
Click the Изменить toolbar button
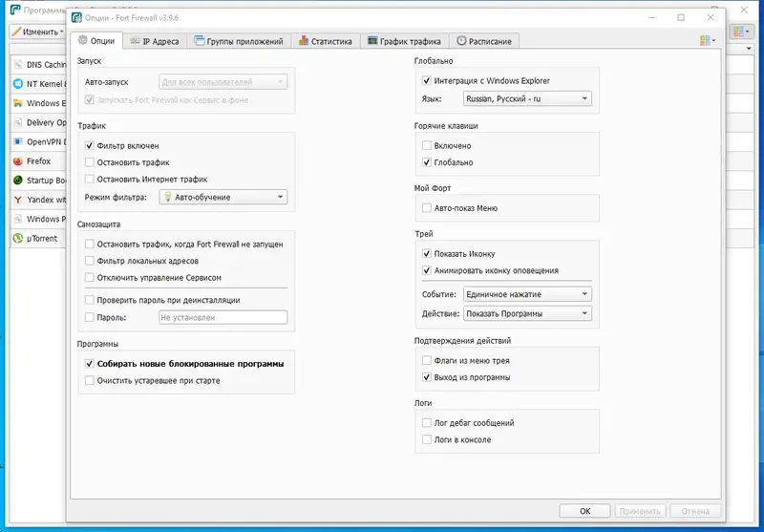pos(37,32)
